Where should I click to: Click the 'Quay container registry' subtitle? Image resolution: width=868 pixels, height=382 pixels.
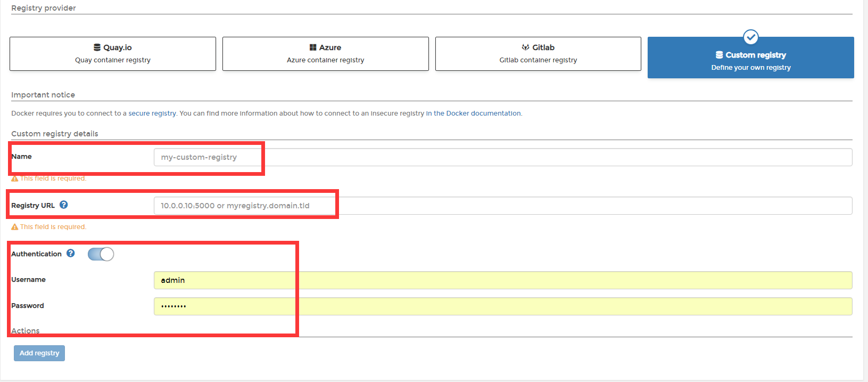pos(113,60)
